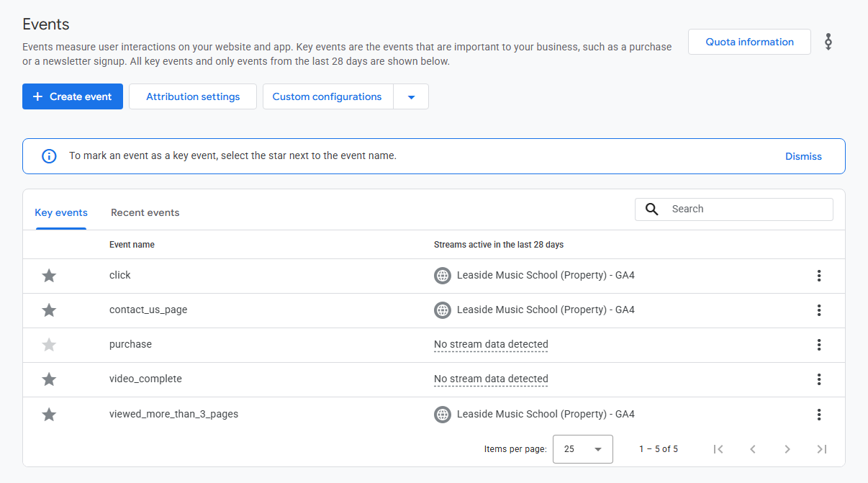Dismiss the key event info banner
The image size is (868, 483).
point(803,156)
